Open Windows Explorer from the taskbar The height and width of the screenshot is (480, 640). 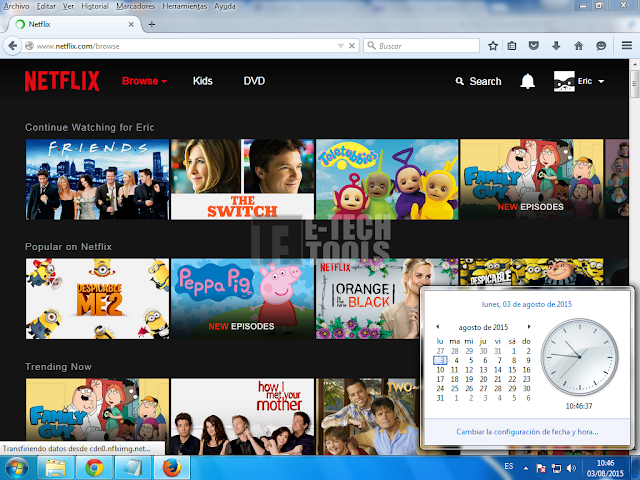point(56,468)
